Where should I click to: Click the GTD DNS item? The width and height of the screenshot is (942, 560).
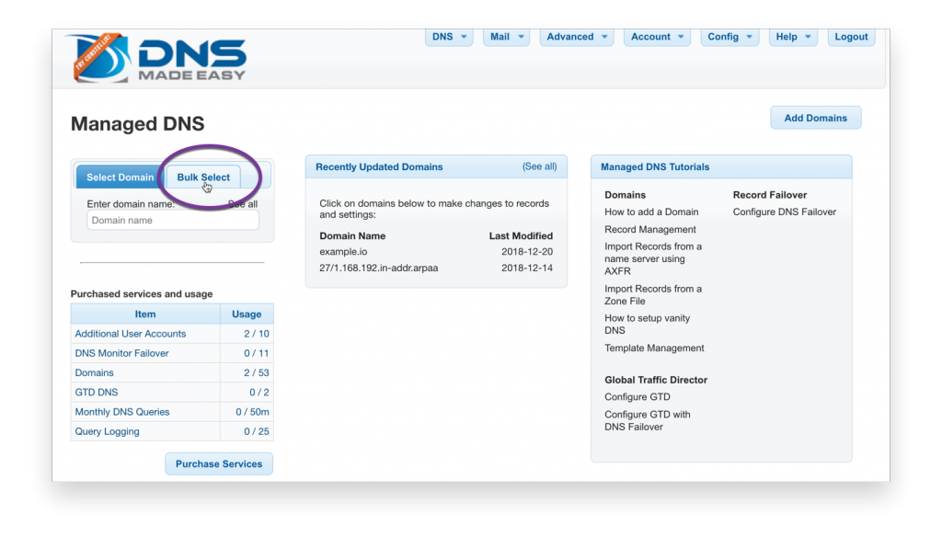[96, 392]
